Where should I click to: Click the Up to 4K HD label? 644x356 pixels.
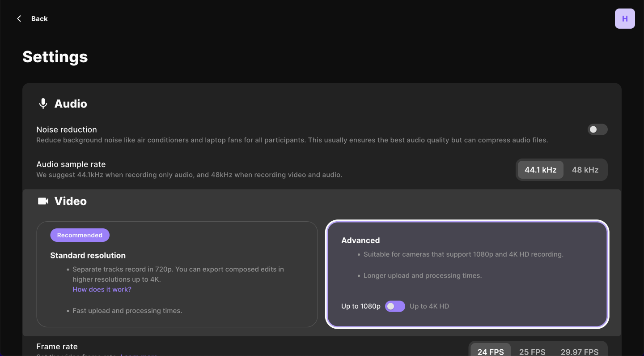(429, 306)
